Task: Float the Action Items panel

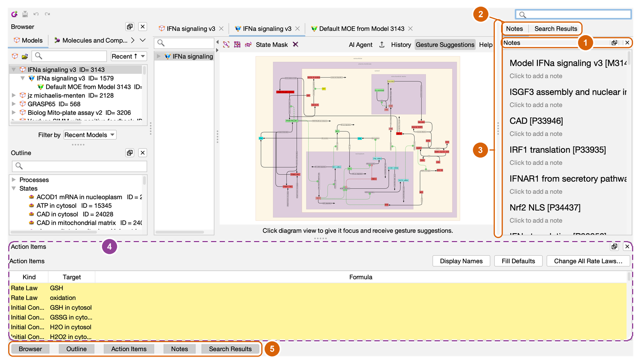Action: coord(614,246)
